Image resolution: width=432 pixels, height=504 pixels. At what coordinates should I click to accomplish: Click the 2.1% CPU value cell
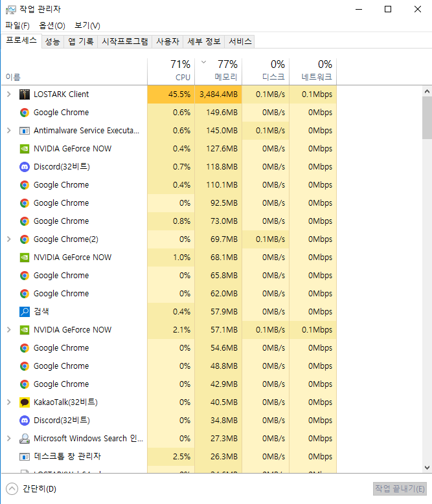171,330
